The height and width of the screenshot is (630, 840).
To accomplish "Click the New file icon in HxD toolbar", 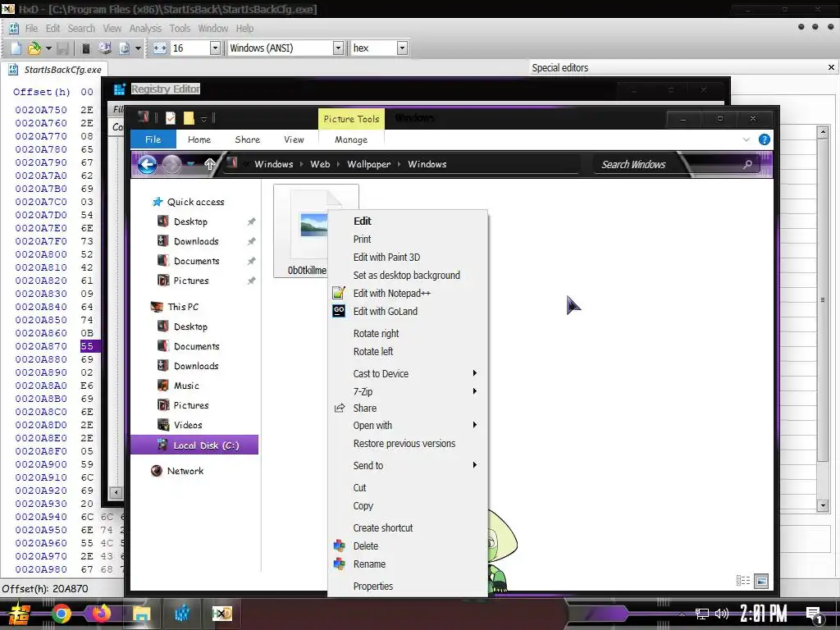I will point(16,48).
